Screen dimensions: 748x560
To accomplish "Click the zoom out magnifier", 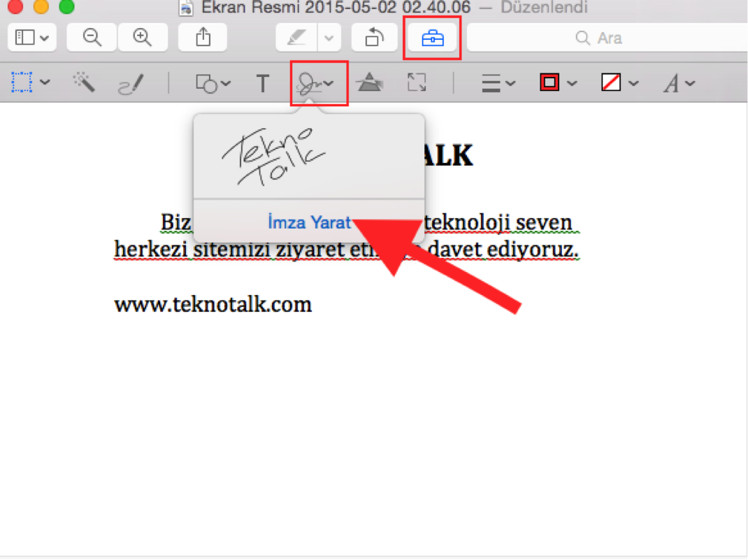I will click(x=92, y=37).
